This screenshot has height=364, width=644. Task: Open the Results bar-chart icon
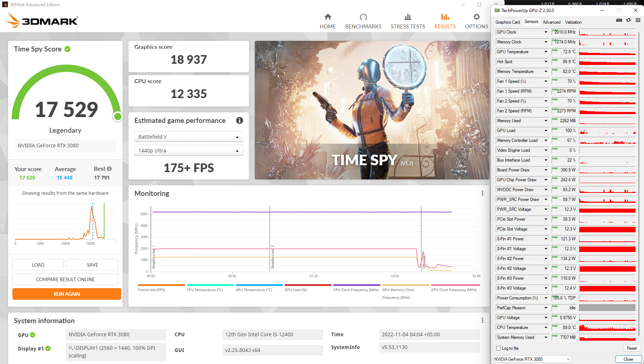pyautogui.click(x=445, y=17)
